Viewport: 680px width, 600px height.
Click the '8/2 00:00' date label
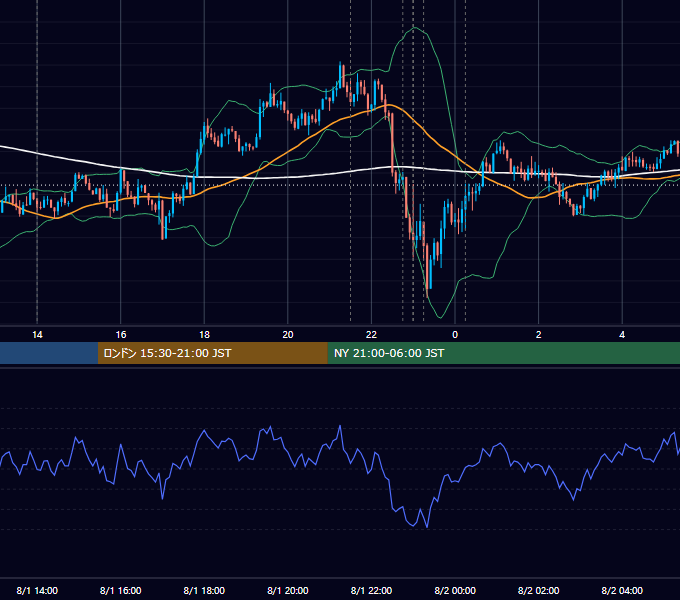[x=455, y=591]
